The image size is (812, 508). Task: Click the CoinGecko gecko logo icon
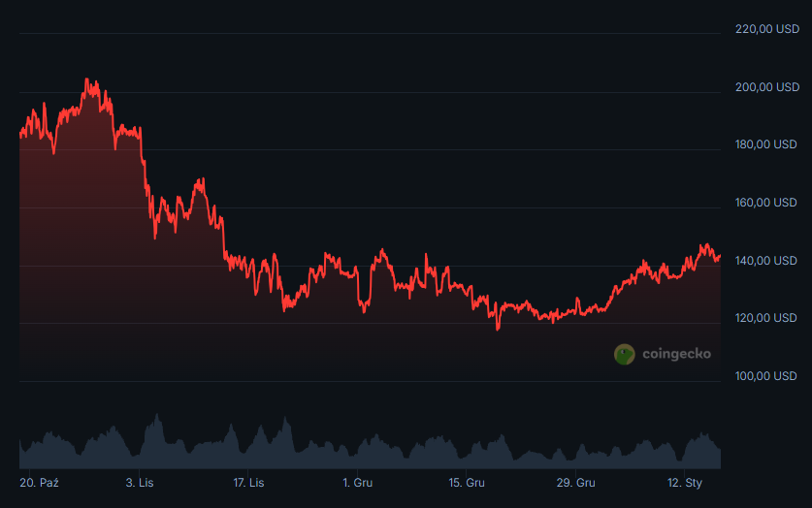tap(625, 354)
